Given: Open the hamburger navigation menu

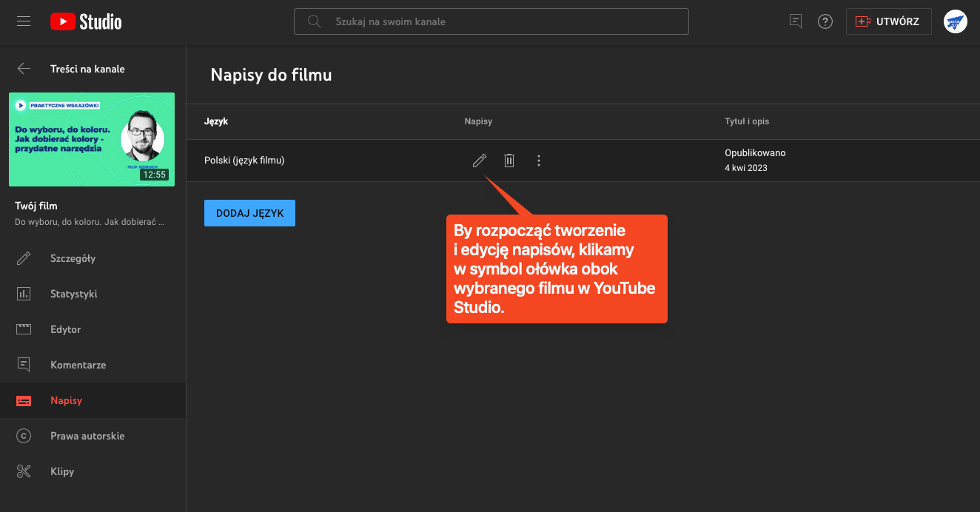Looking at the screenshot, I should [x=24, y=21].
